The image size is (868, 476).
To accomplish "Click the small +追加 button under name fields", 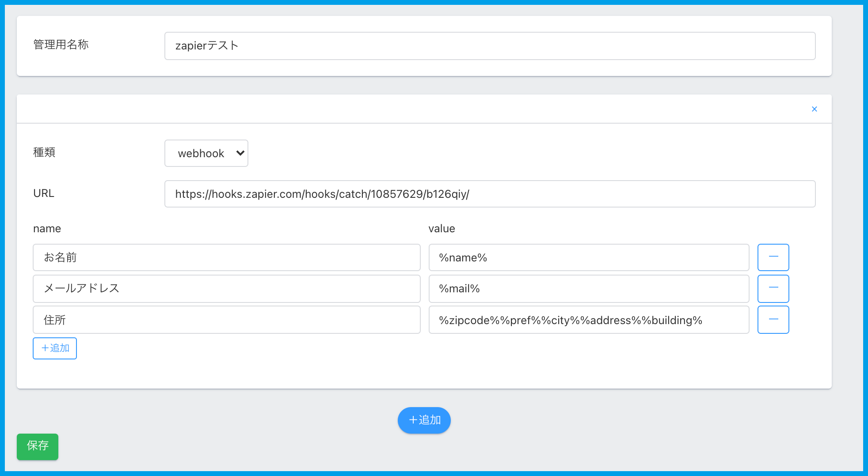I will pyautogui.click(x=55, y=348).
